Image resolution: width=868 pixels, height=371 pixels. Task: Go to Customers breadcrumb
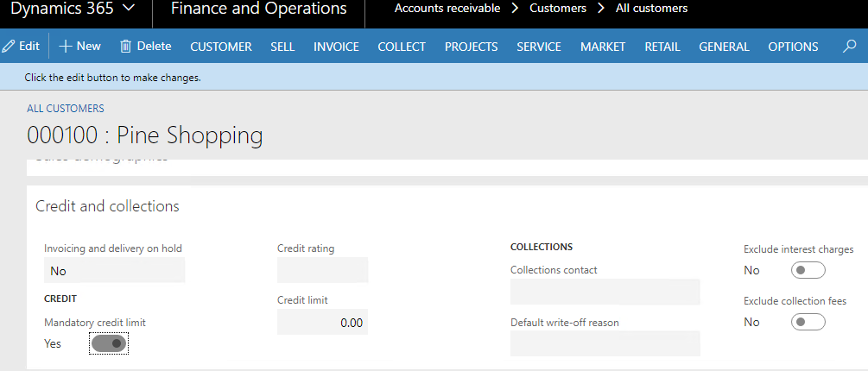(x=558, y=9)
